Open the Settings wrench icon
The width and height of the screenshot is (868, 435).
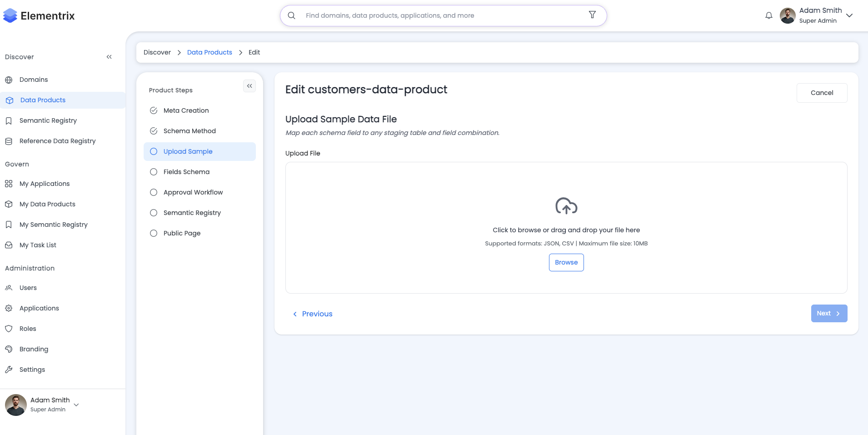tap(9, 369)
